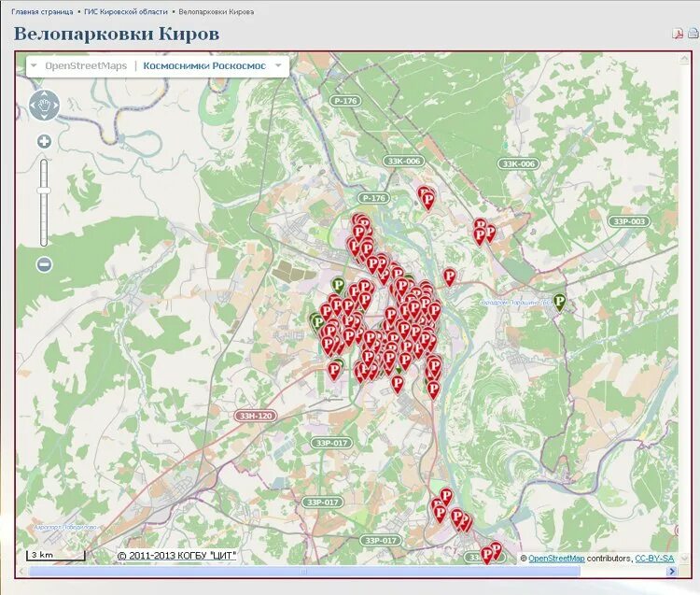Open ГИС Кировской области breadcrumb link
This screenshot has width=700, height=595.
(126, 12)
